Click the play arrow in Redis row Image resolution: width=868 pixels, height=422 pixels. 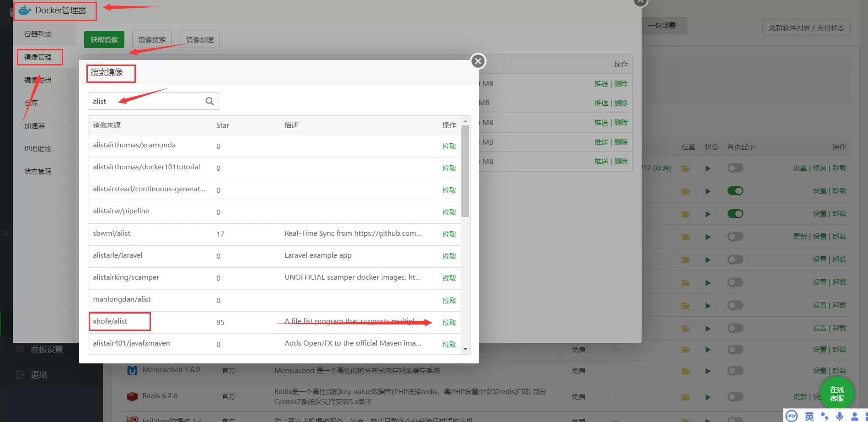(707, 397)
